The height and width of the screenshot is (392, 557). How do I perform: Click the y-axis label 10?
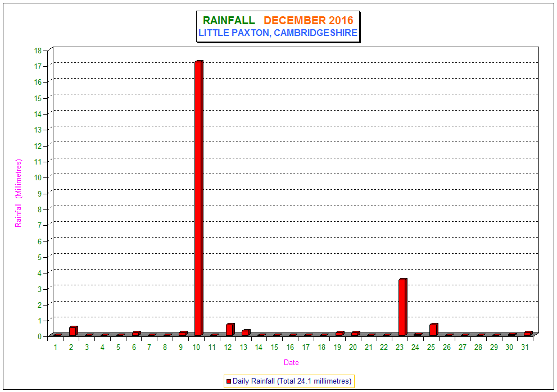38,177
